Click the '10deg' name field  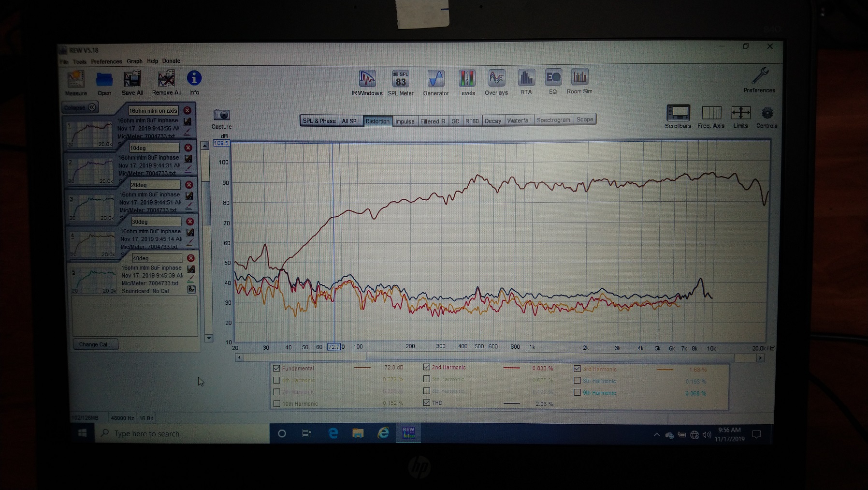(x=154, y=148)
